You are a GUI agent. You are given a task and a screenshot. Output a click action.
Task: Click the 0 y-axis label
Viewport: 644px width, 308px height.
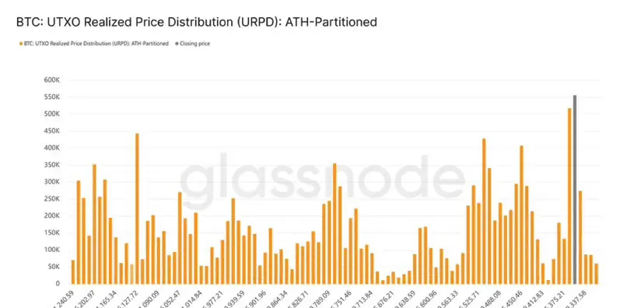(58, 283)
